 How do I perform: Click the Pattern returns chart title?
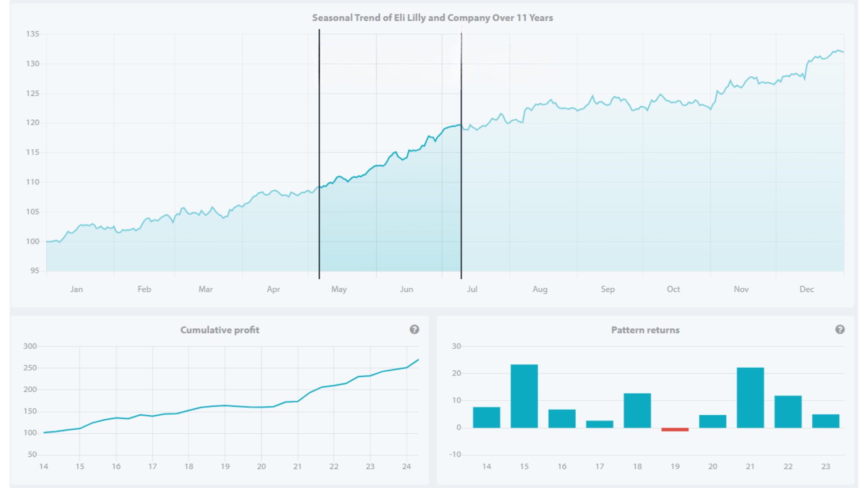645,330
